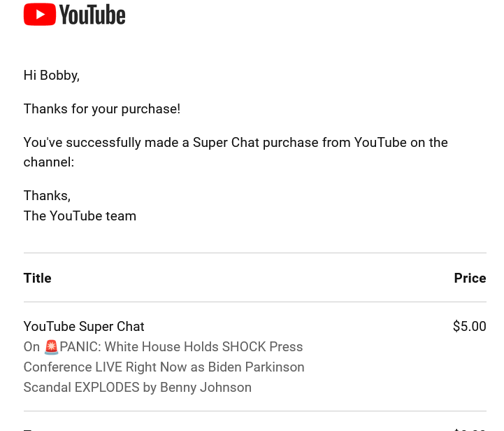
Task: Click the "Title" column header
Action: pyautogui.click(x=38, y=278)
